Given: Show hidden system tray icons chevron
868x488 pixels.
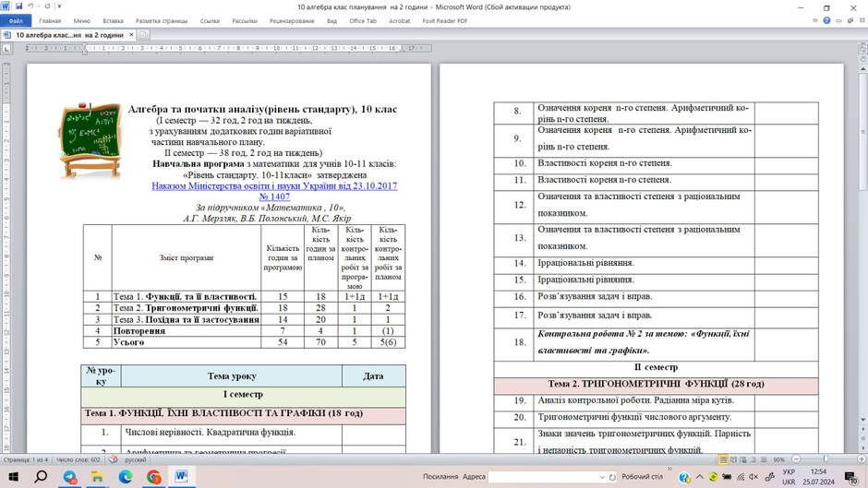Looking at the screenshot, I should tap(700, 476).
